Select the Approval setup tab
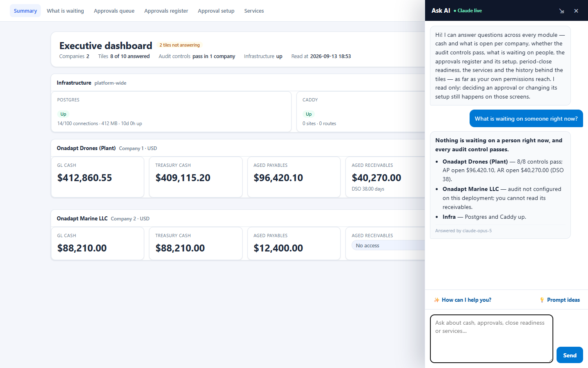 point(216,11)
